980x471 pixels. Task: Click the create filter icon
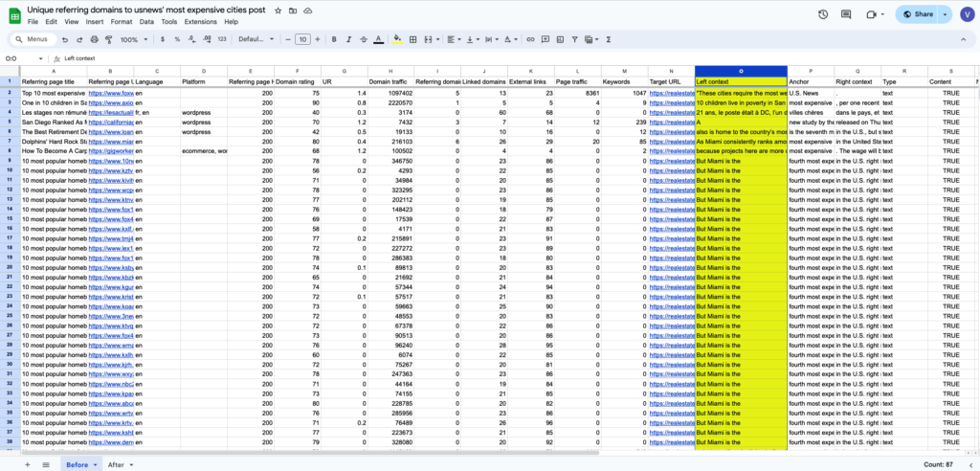pyautogui.click(x=573, y=39)
